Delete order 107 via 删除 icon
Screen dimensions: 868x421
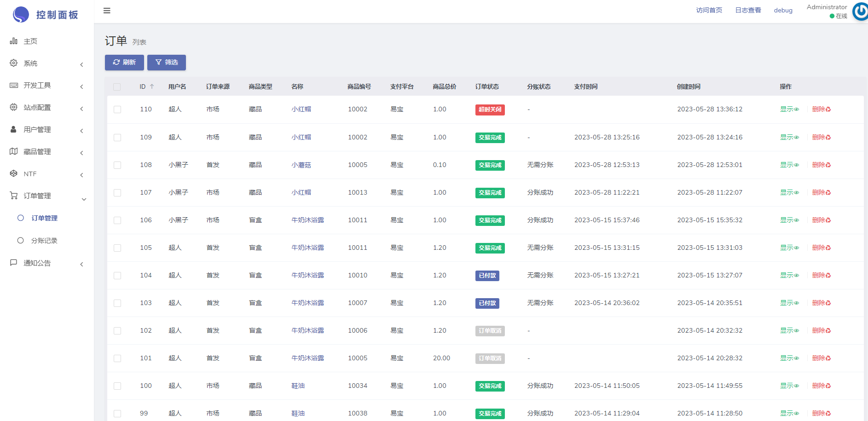(x=828, y=192)
